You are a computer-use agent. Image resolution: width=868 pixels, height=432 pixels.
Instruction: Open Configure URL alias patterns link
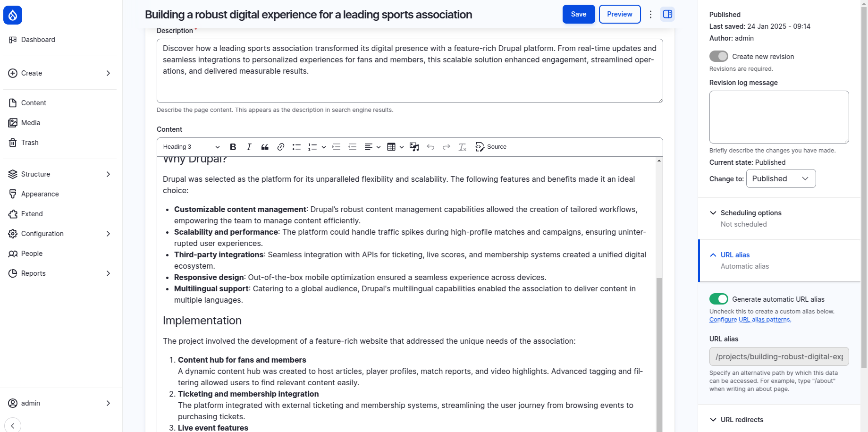[750, 320]
